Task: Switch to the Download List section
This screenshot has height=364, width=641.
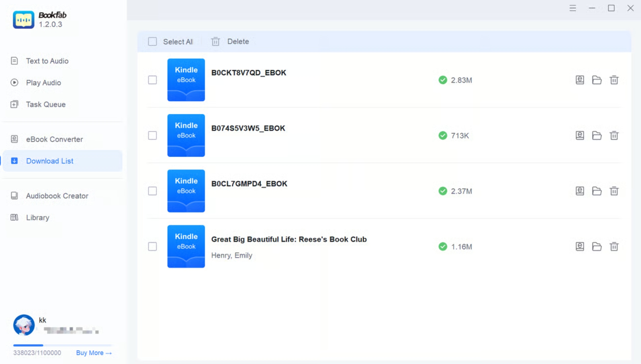Action: [50, 161]
